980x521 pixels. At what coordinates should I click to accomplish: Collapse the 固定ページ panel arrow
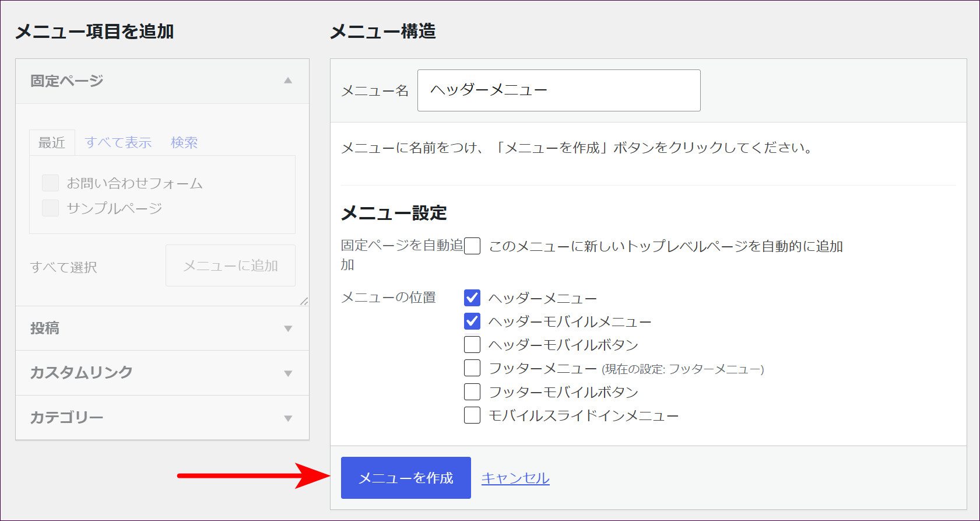pos(288,81)
